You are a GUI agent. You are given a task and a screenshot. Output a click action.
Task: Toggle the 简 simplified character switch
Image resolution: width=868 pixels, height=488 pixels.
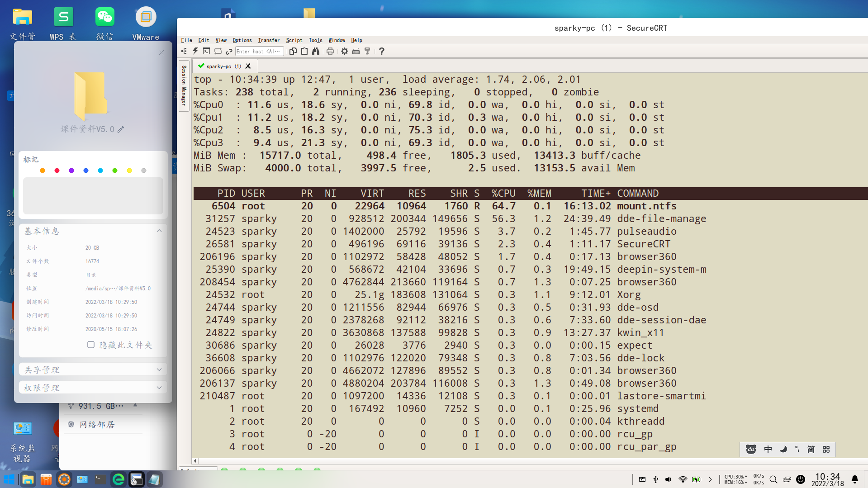pos(811,449)
